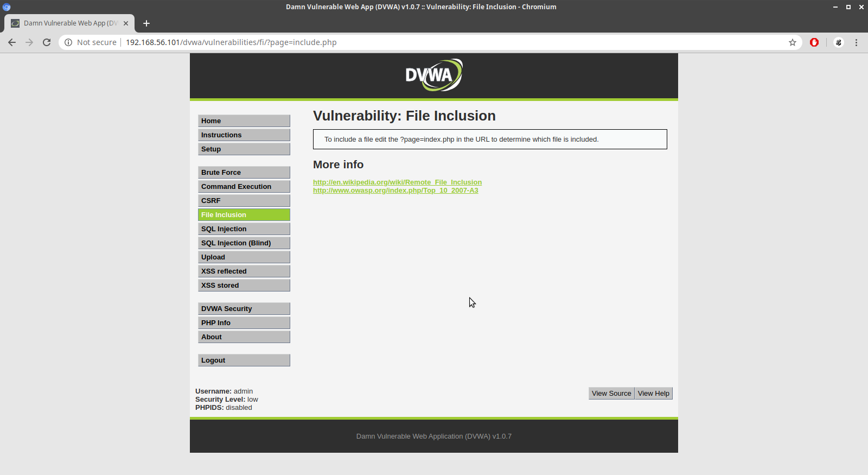Screen dimensions: 868x475
Task: Open DVWA Security settings
Action: [244, 309]
